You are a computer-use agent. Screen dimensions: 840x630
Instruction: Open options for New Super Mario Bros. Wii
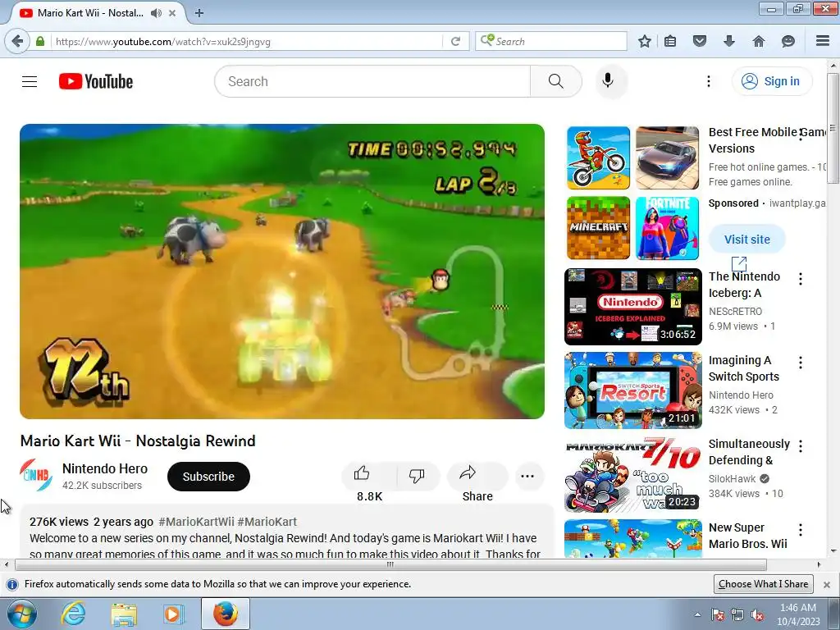801,530
